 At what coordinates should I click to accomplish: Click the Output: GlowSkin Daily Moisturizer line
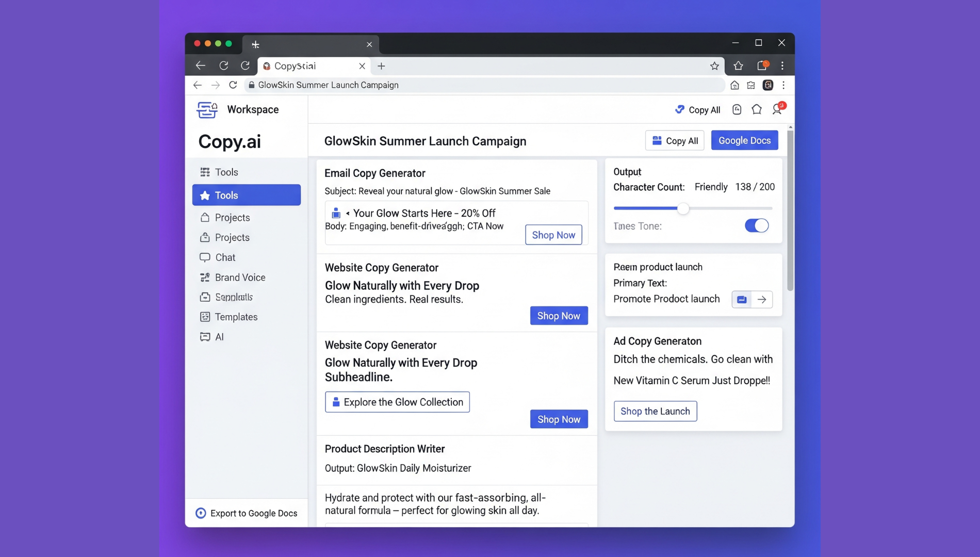coord(398,468)
